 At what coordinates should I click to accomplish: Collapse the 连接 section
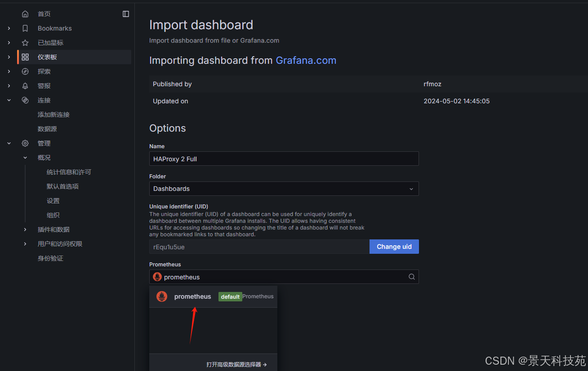coord(9,100)
